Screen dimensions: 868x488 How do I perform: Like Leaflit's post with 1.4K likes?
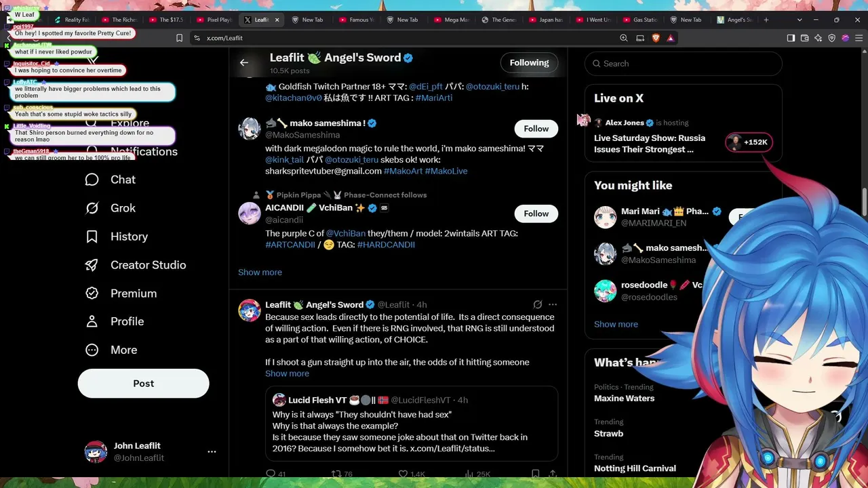411,474
